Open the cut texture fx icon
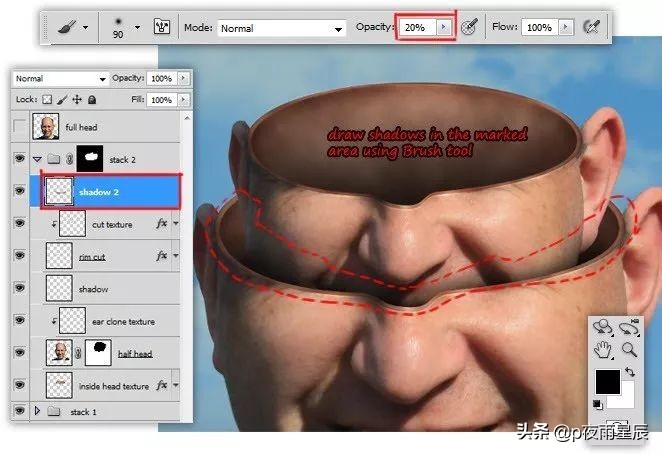The height and width of the screenshot is (454, 662). [162, 223]
